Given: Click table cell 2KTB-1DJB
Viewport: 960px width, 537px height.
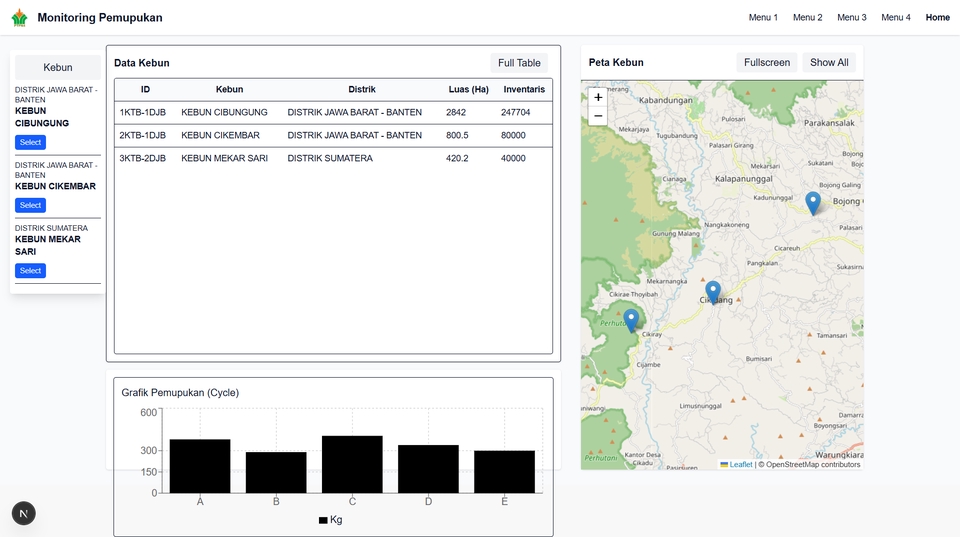Looking at the screenshot, I should click(x=143, y=135).
